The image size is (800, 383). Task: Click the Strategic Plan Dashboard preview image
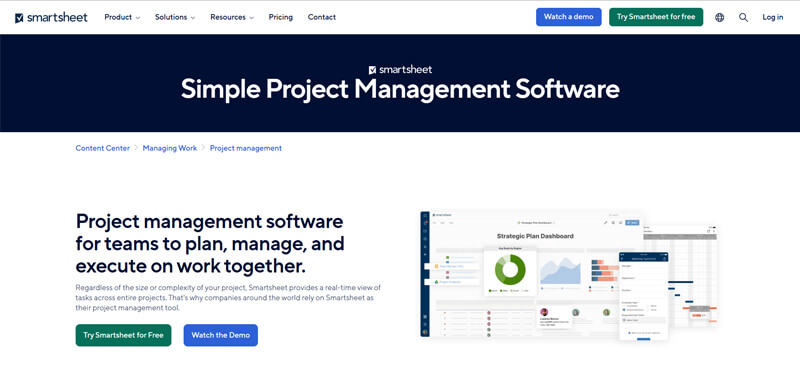[569, 275]
